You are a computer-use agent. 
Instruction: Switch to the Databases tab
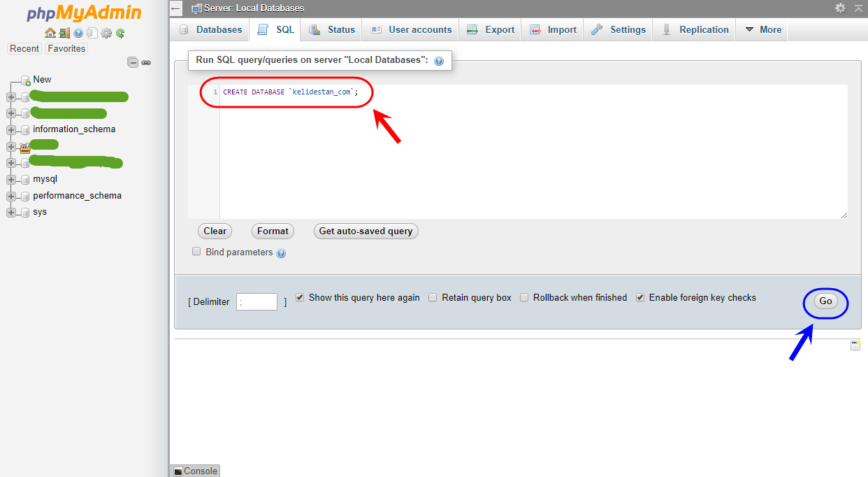[210, 29]
